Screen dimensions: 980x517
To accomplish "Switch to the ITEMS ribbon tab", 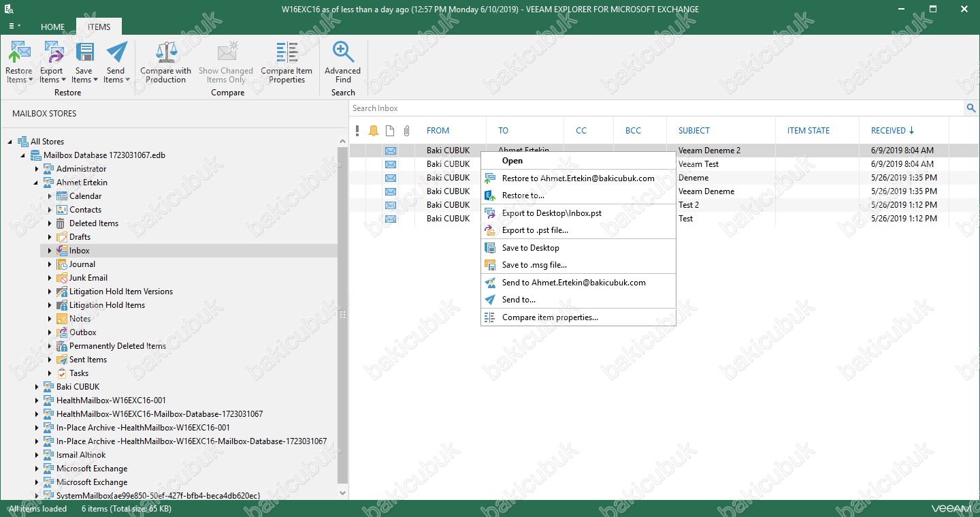I will [x=99, y=27].
